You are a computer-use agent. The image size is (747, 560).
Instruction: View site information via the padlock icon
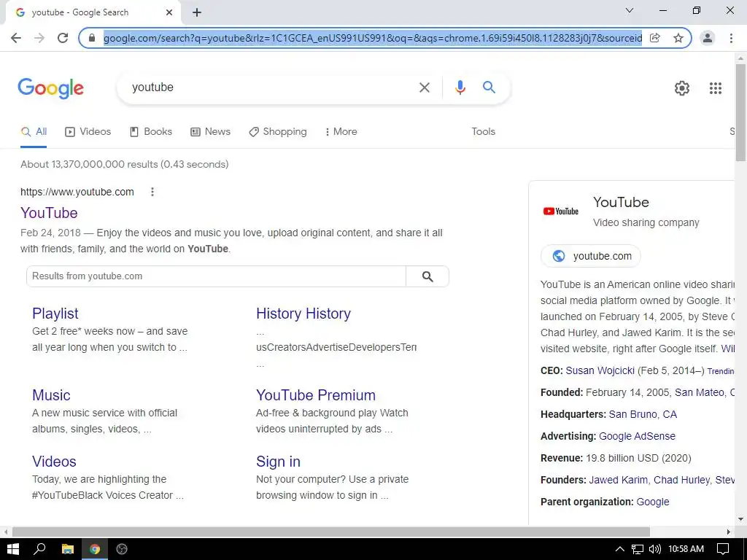click(x=93, y=38)
